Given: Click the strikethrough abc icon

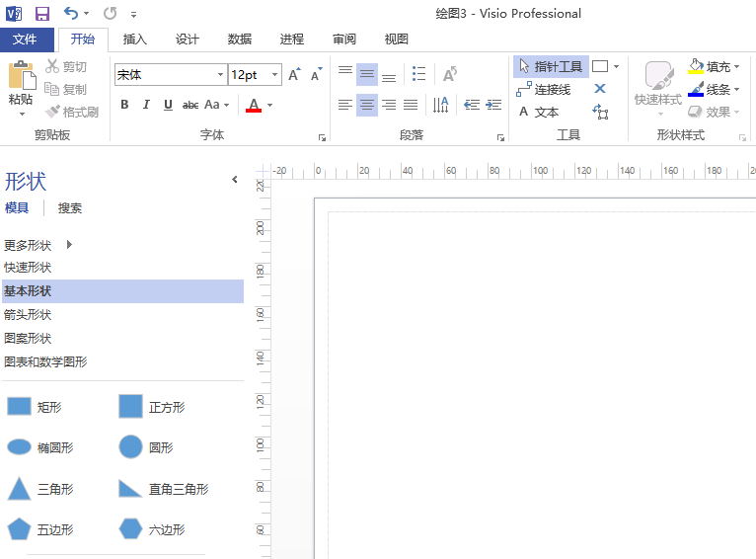Looking at the screenshot, I should pyautogui.click(x=190, y=105).
